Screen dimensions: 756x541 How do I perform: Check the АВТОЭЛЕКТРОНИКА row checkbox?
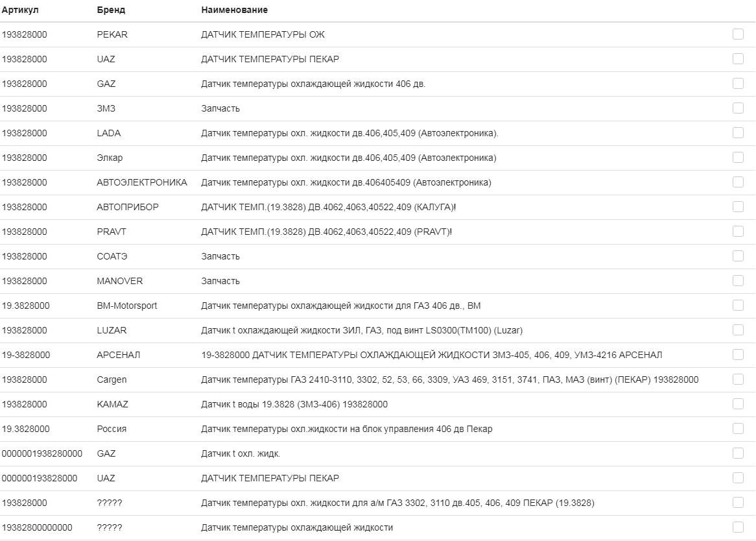(738, 182)
